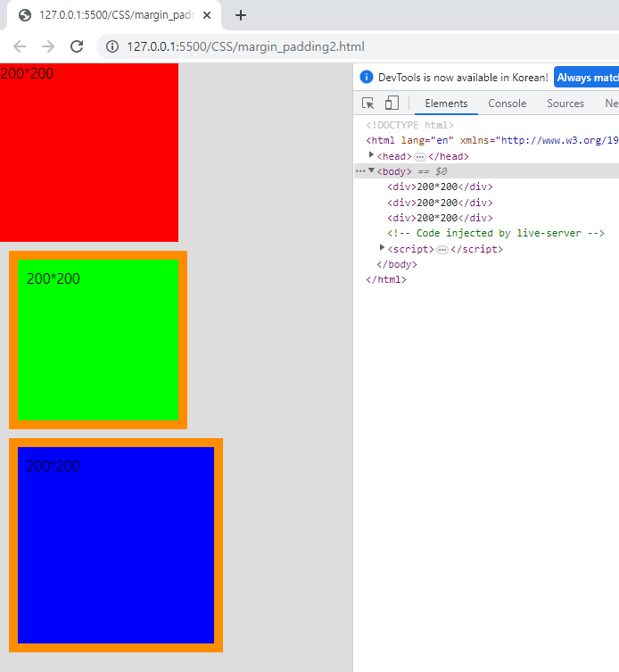Screen dimensions: 619x672
Task: Switch to the Sources tab
Action: tap(565, 104)
